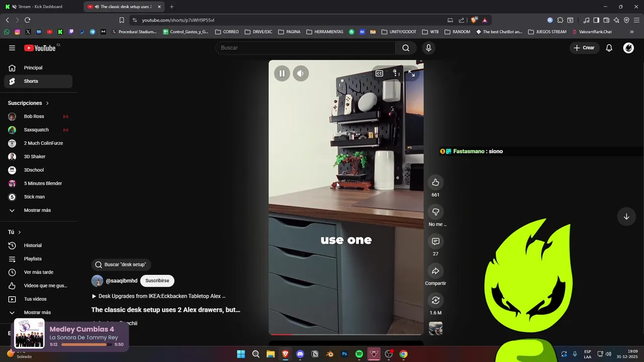Expand Mostrar más under Tú section
Viewport: 644px width, 362px height.
(38, 312)
